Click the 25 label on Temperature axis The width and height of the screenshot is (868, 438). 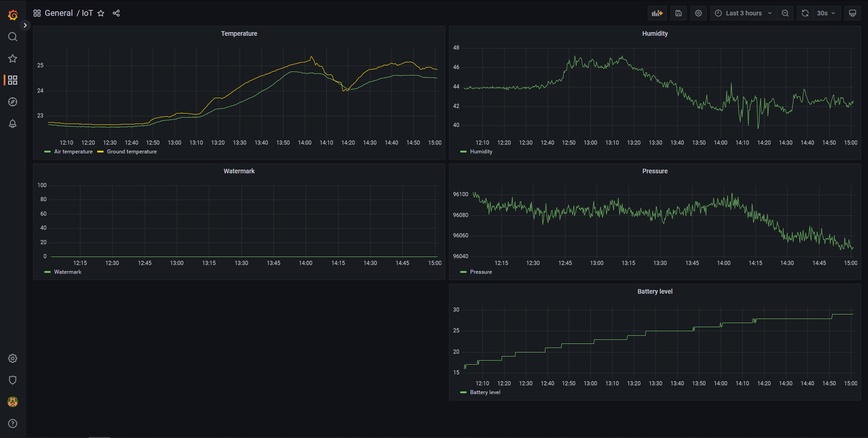(40, 65)
